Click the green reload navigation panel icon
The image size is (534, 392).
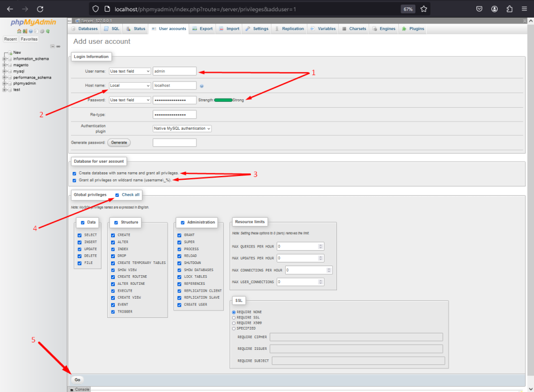pyautogui.click(x=47, y=31)
